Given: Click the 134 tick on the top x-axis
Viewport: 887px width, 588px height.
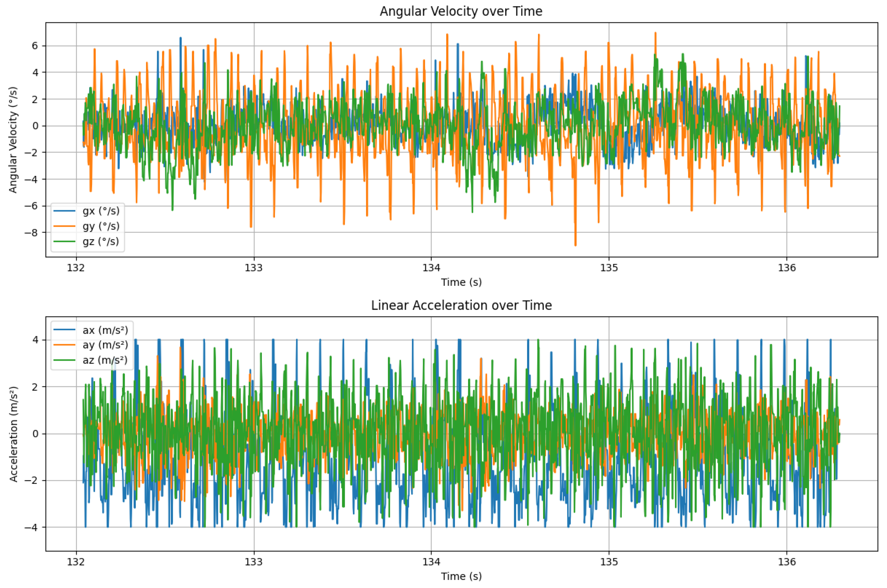Looking at the screenshot, I should click(431, 268).
